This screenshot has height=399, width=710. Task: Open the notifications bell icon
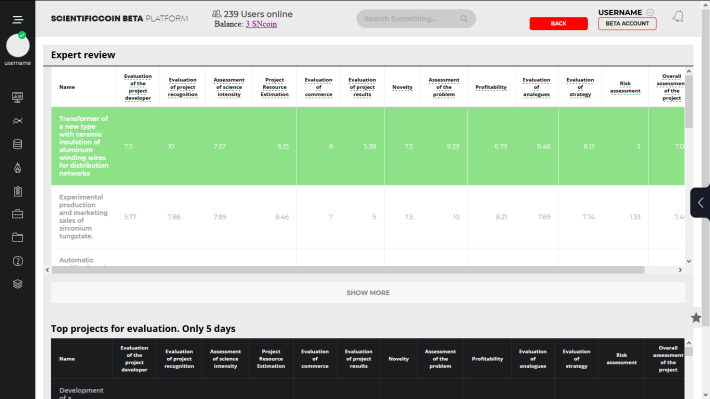point(678,17)
